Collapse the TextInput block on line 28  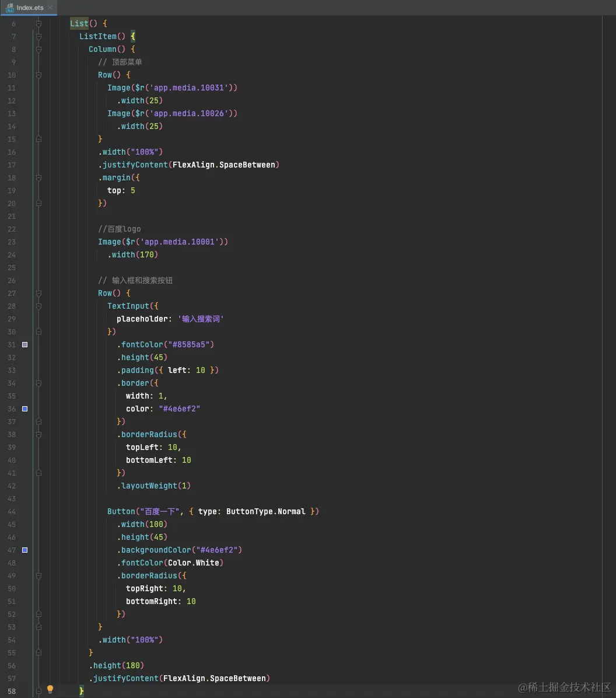(38, 306)
